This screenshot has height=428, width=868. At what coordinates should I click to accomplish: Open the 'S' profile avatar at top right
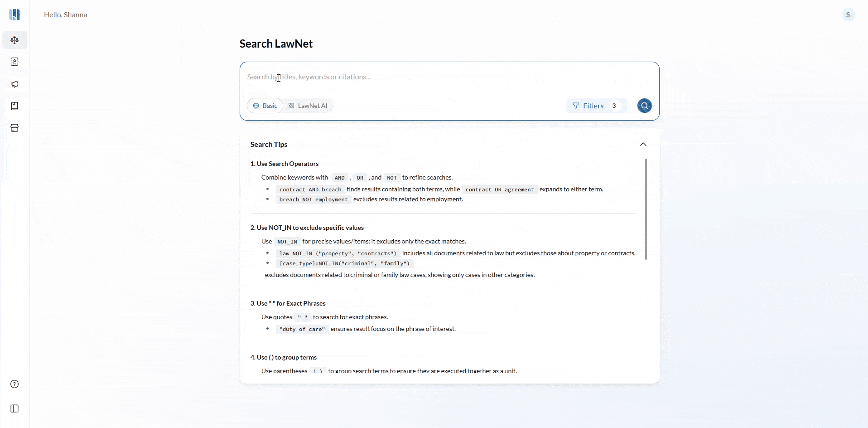click(848, 15)
